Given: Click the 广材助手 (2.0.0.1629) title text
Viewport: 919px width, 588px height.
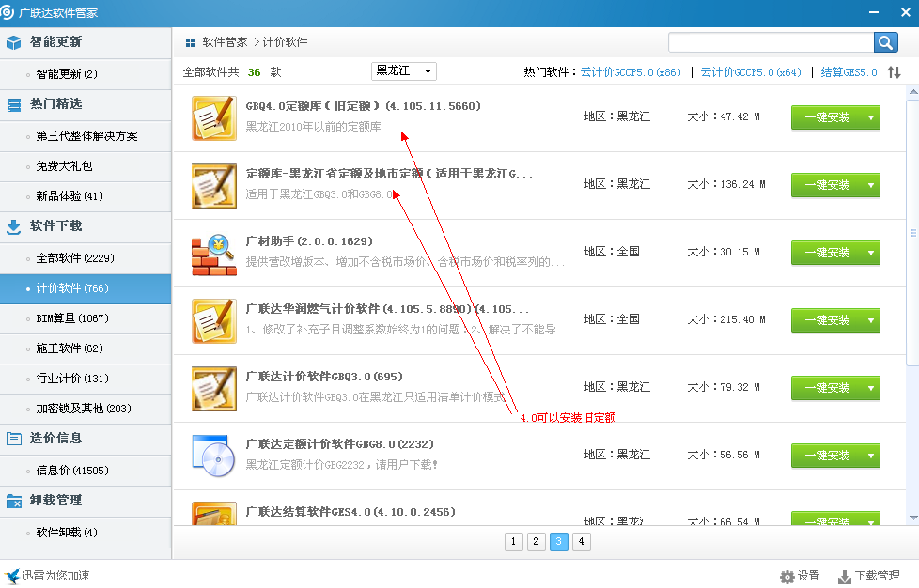Looking at the screenshot, I should pos(309,241).
